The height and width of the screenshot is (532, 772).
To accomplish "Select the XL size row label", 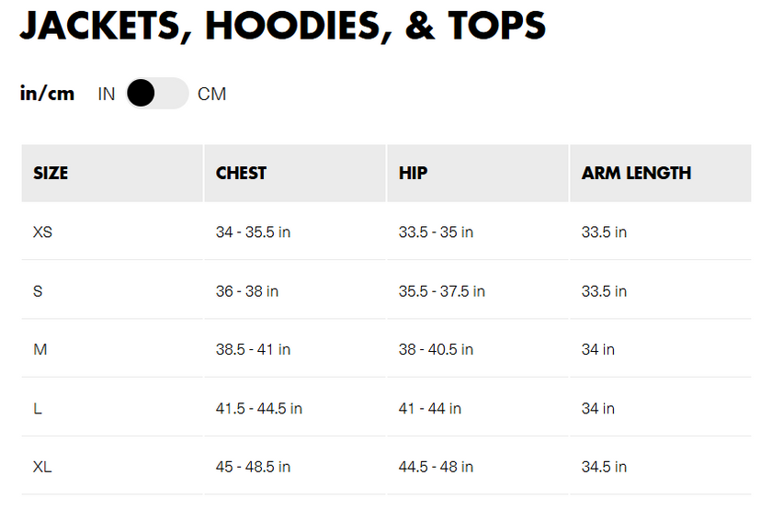I will coord(42,468).
